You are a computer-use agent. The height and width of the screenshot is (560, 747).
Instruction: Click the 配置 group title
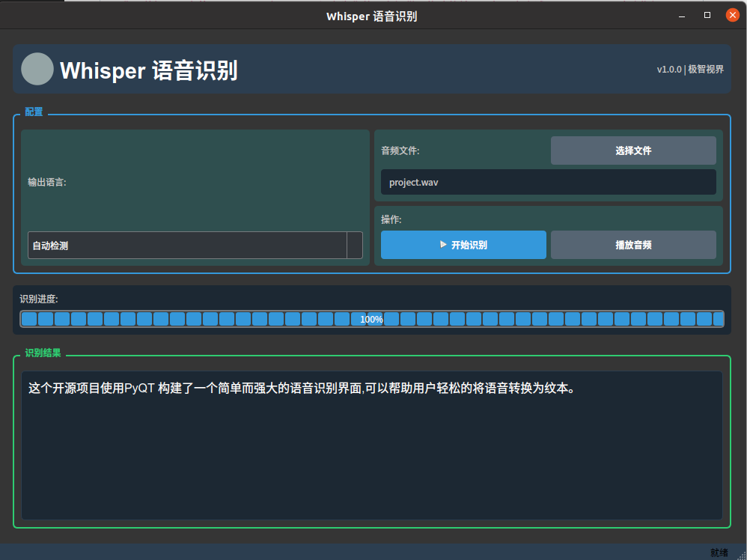click(34, 112)
